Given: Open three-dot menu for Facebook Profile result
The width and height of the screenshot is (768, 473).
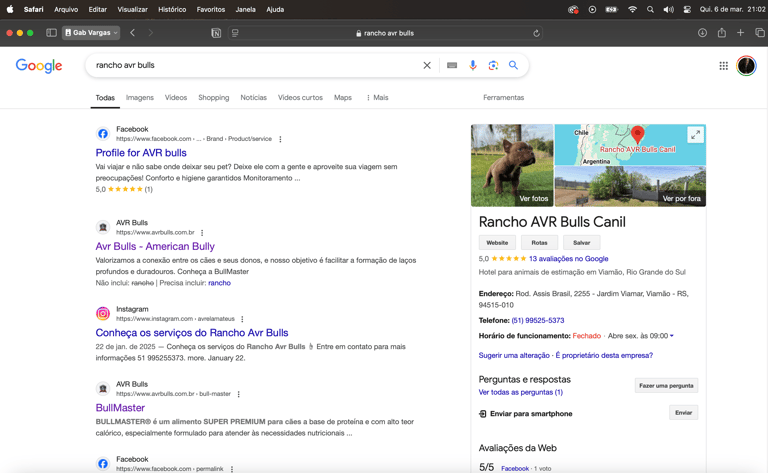Looking at the screenshot, I should coord(280,139).
